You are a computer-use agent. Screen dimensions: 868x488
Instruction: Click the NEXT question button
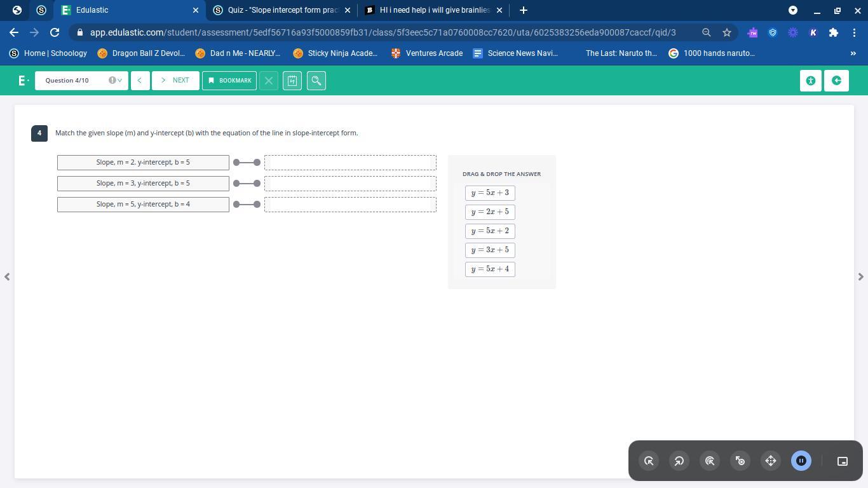pyautogui.click(x=175, y=81)
